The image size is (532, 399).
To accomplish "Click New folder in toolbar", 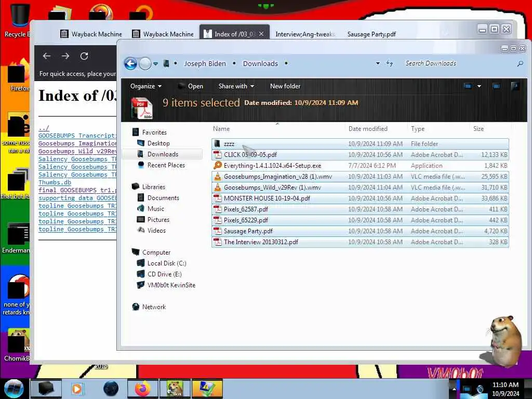I will (285, 86).
